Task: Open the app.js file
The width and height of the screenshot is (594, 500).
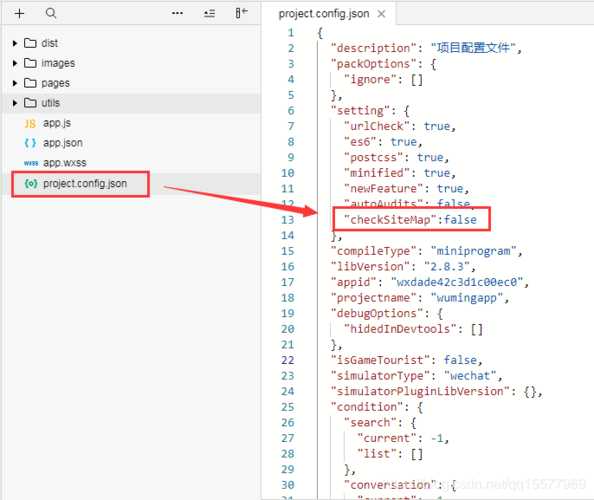Action: click(57, 123)
